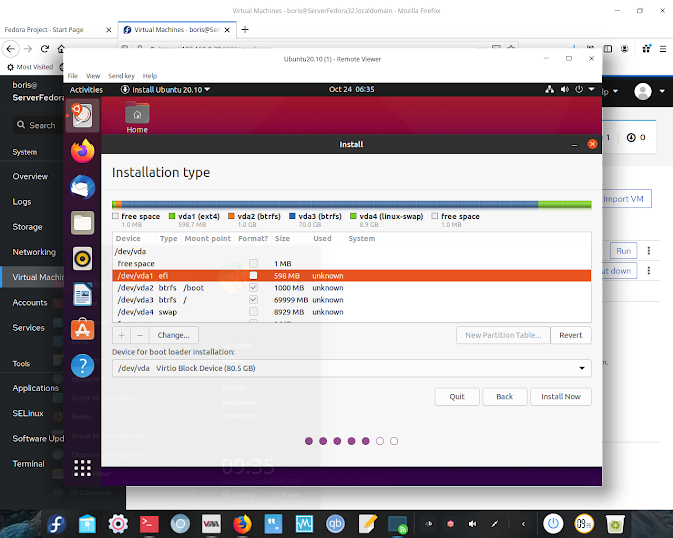Open Send key menu in Remote Viewer
The image size is (673, 538).
pos(121,76)
